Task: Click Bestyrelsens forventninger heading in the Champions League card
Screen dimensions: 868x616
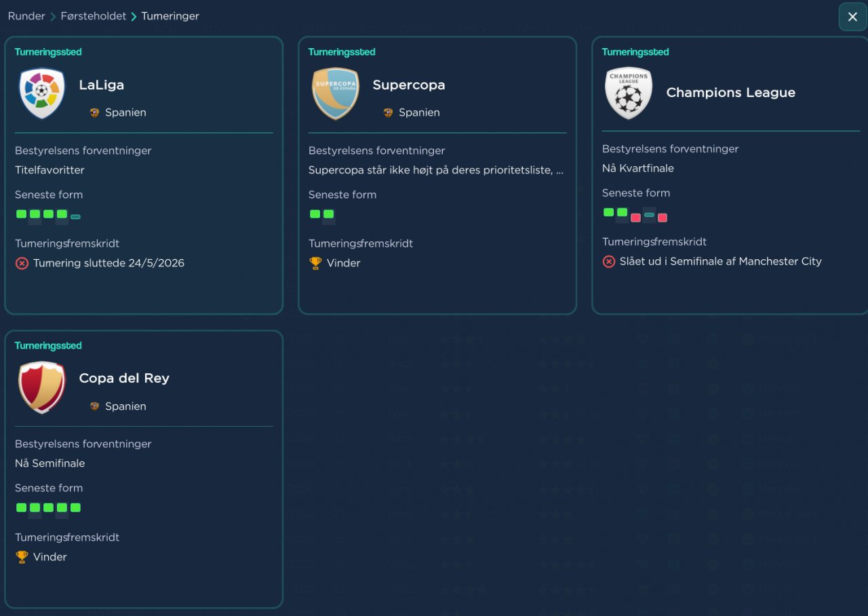Action: (671, 149)
